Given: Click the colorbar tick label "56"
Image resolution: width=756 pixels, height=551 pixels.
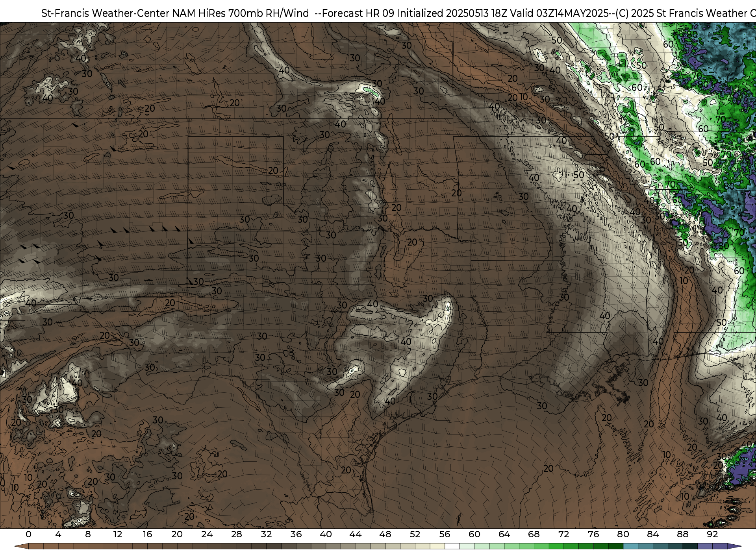Looking at the screenshot, I should pos(445,534).
